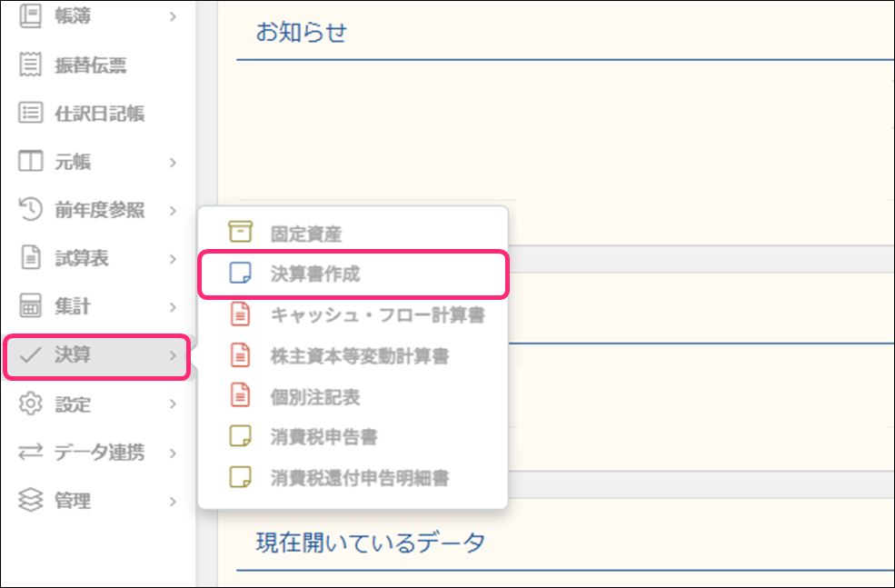Click the 管理 layers icon
The width and height of the screenshot is (895, 588).
point(31,501)
